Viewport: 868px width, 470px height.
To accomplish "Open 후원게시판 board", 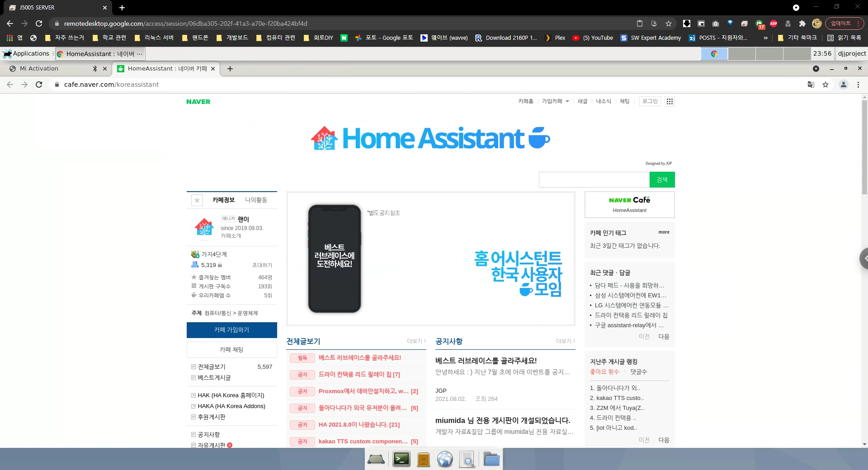I will tap(211, 417).
